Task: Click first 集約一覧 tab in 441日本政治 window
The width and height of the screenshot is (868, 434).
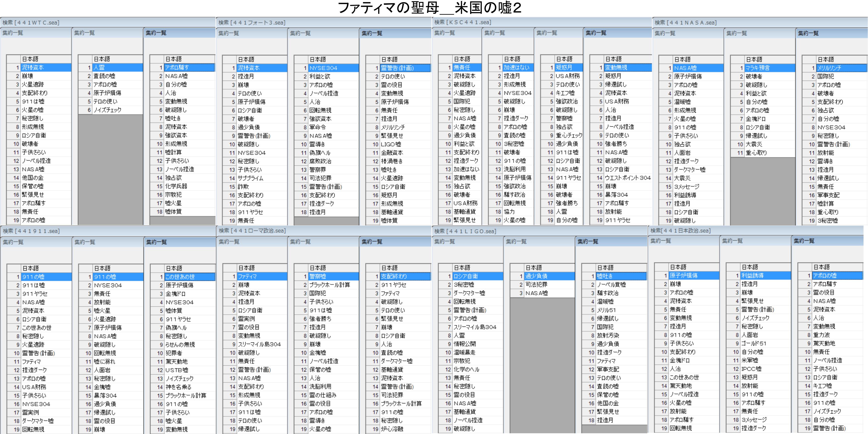Action: click(x=661, y=241)
